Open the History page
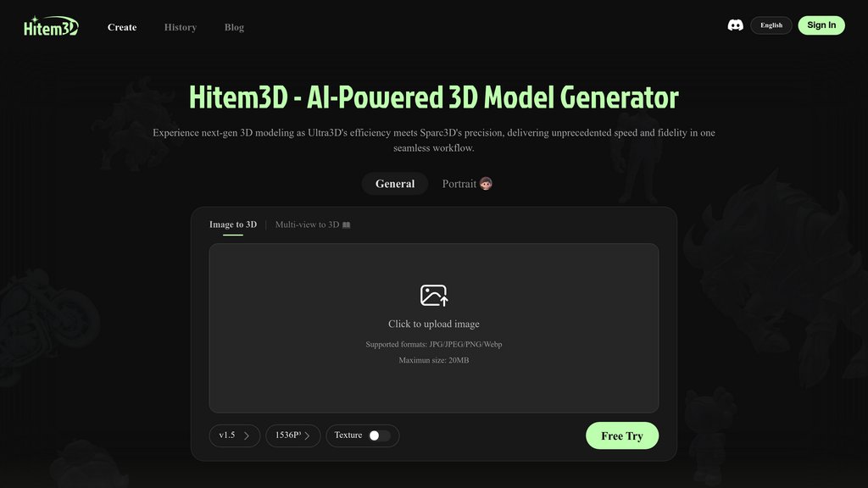Viewport: 868px width, 488px height. [180, 27]
